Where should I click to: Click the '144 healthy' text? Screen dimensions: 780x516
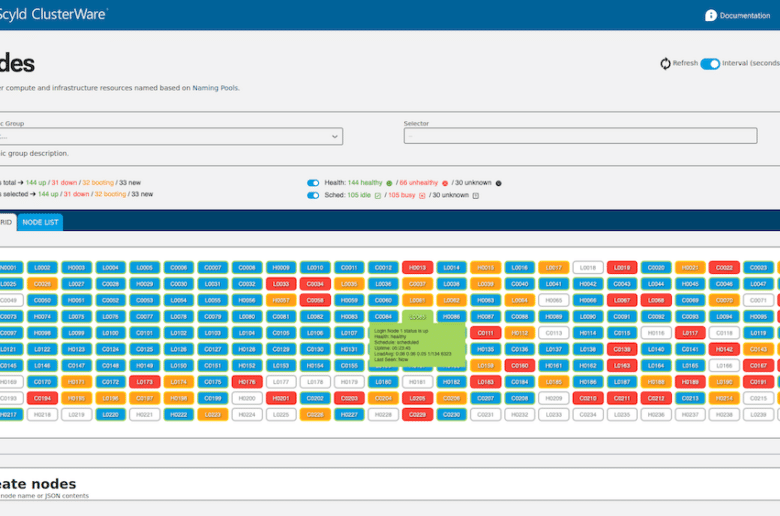point(365,183)
